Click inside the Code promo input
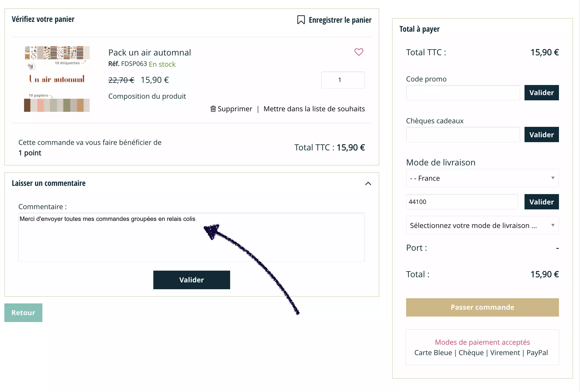 (463, 93)
